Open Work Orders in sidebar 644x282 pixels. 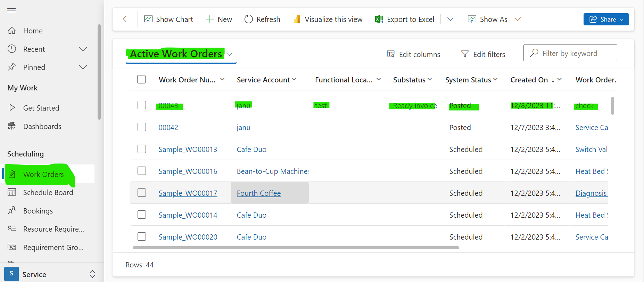click(43, 174)
